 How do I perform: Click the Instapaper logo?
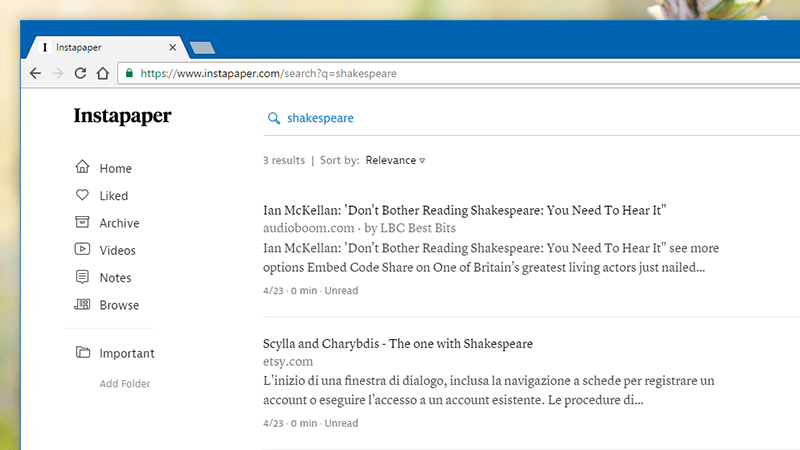pos(122,116)
